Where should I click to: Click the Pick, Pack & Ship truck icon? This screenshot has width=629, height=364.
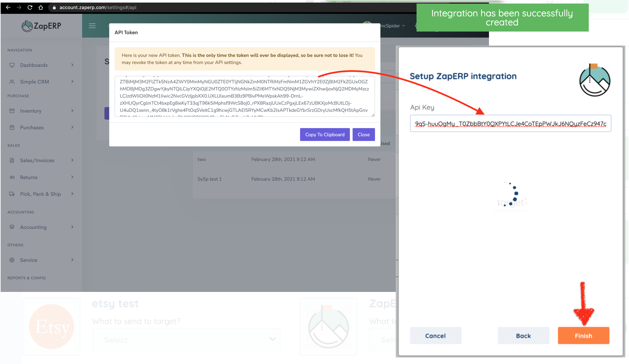[12, 194]
